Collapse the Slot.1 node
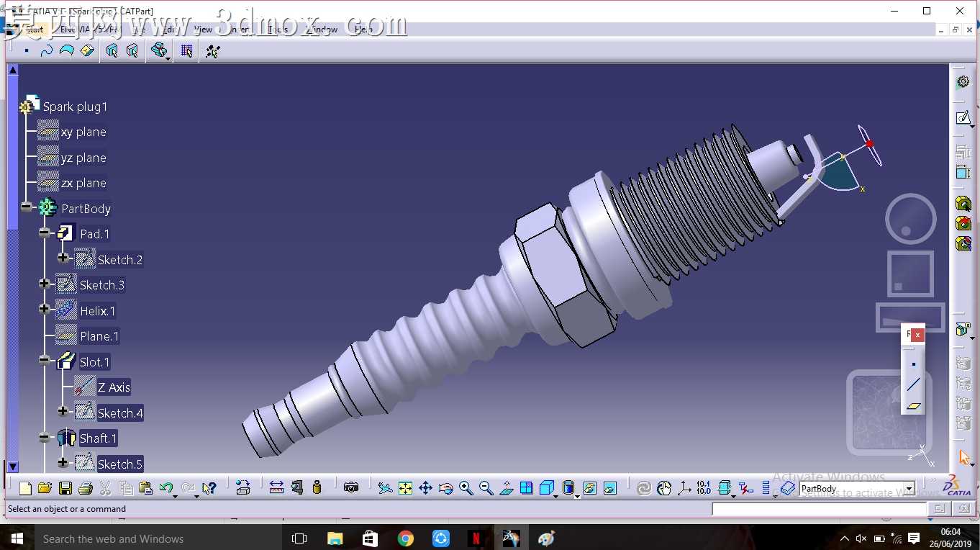The width and height of the screenshot is (980, 550). pos(45,360)
